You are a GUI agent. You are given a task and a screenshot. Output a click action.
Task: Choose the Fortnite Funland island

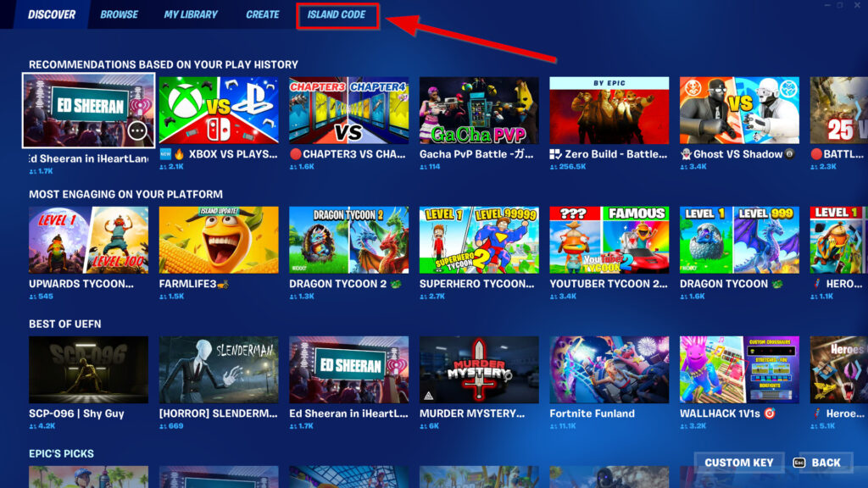tap(609, 369)
